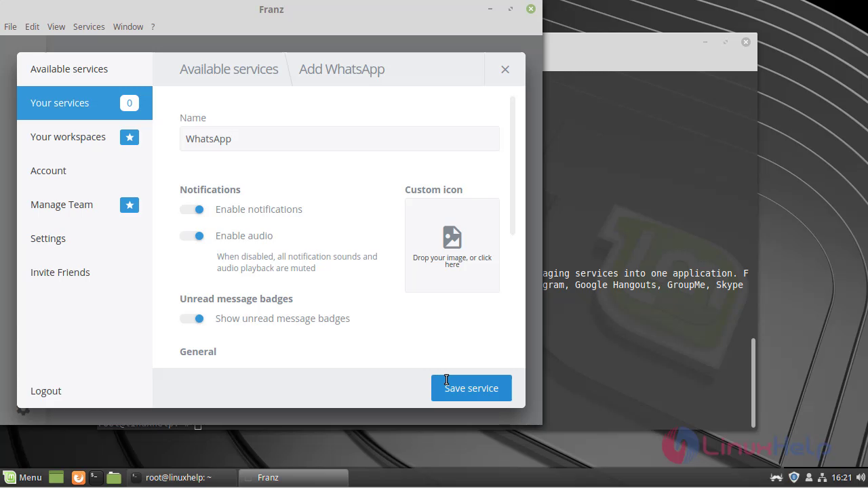
Task: Switch to root@linuxhelp terminal taskbar item
Action: coord(182,477)
